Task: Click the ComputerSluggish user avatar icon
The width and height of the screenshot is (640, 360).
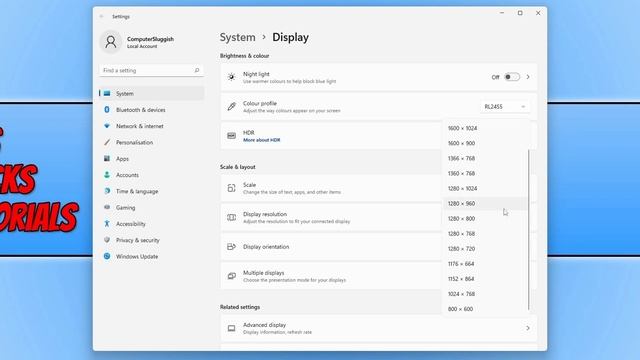Action: point(111,42)
